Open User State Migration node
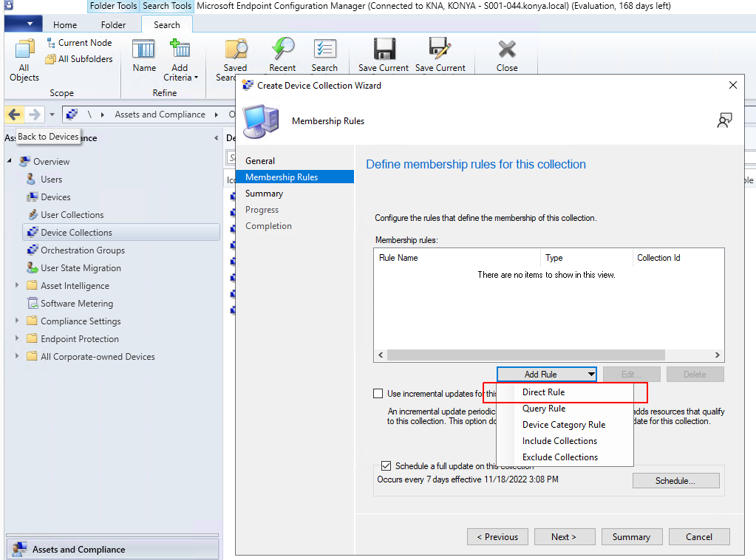756x560 pixels. point(81,268)
